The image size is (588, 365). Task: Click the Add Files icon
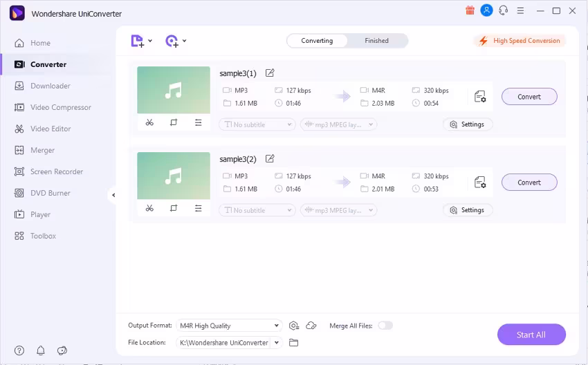[137, 41]
